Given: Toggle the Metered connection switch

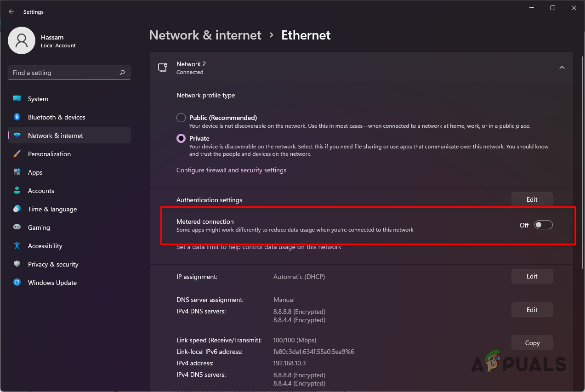Looking at the screenshot, I should tap(543, 225).
